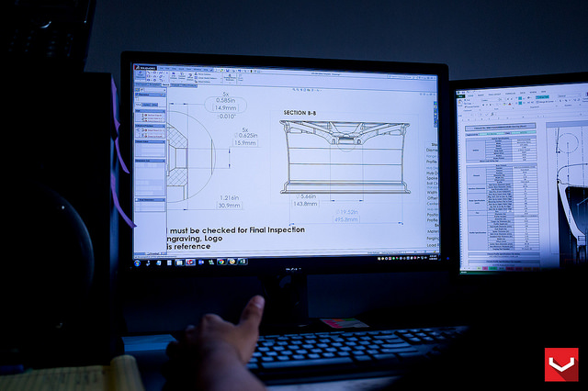Click the fx insert function icon in Excel
The width and height of the screenshot is (588, 391).
click(x=492, y=114)
